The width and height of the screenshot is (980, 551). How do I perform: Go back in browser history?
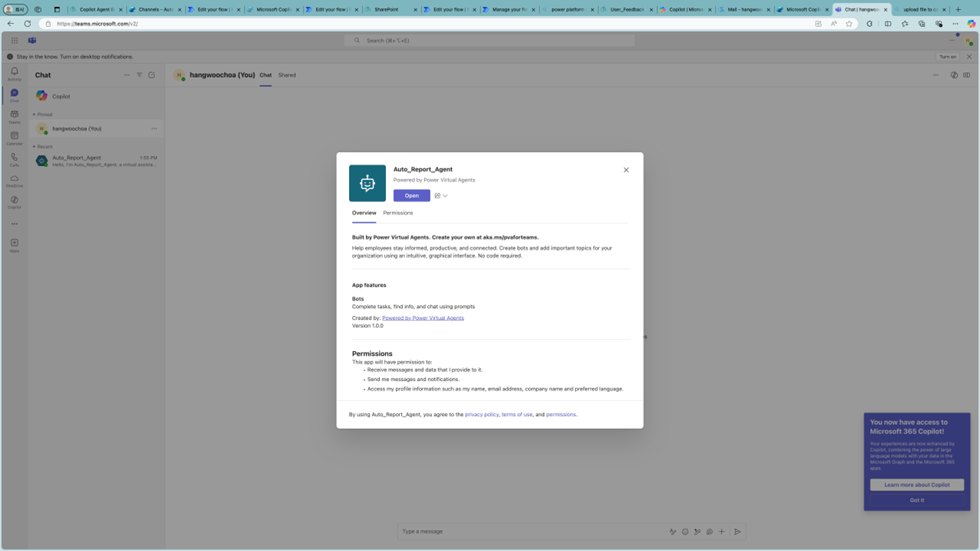click(11, 24)
